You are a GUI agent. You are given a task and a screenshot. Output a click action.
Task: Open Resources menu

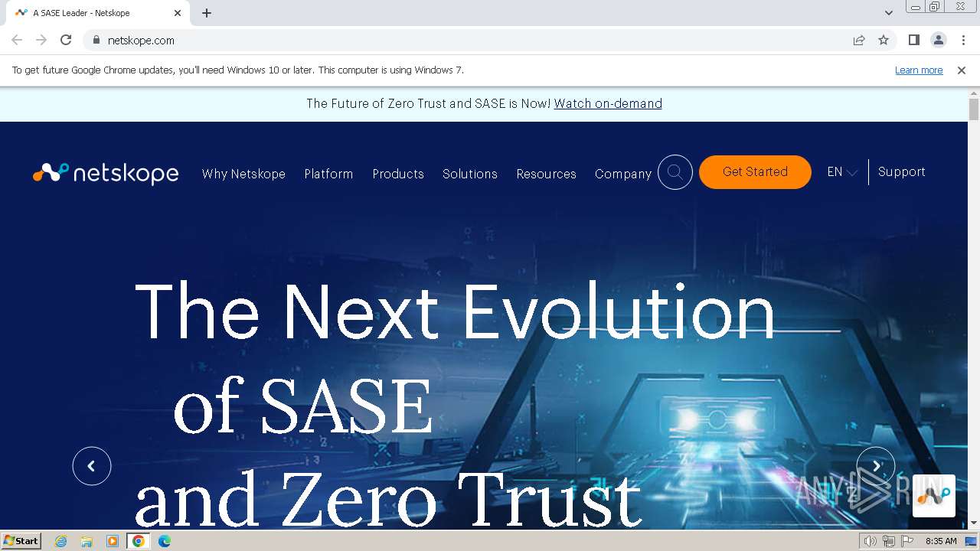click(x=546, y=174)
